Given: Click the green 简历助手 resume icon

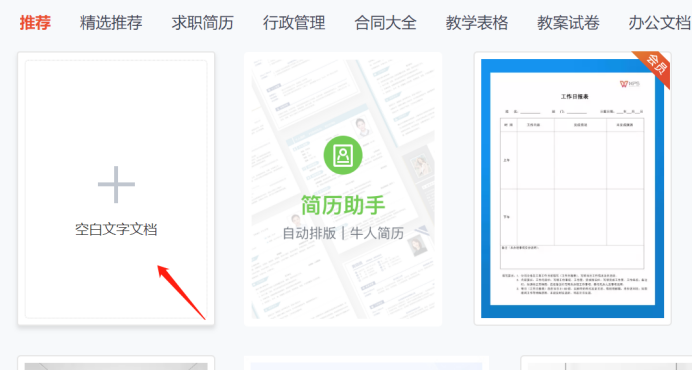Looking at the screenshot, I should 343,155.
